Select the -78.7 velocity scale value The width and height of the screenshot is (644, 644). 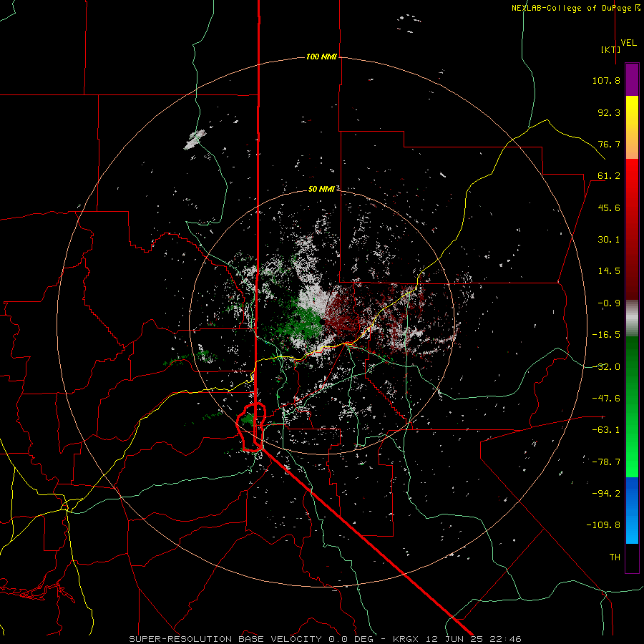606,462
